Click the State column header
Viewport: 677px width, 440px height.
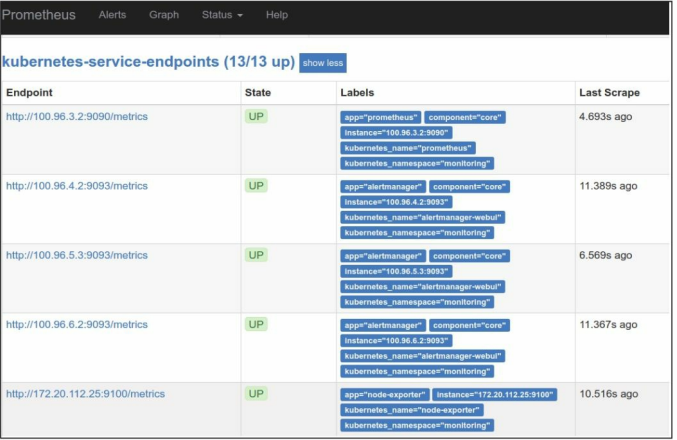point(258,93)
